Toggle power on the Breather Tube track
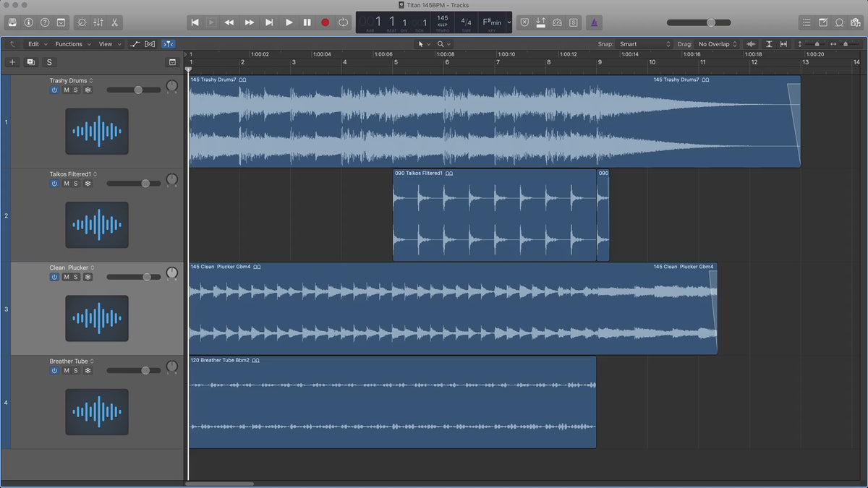This screenshot has height=488, width=868. [54, 371]
